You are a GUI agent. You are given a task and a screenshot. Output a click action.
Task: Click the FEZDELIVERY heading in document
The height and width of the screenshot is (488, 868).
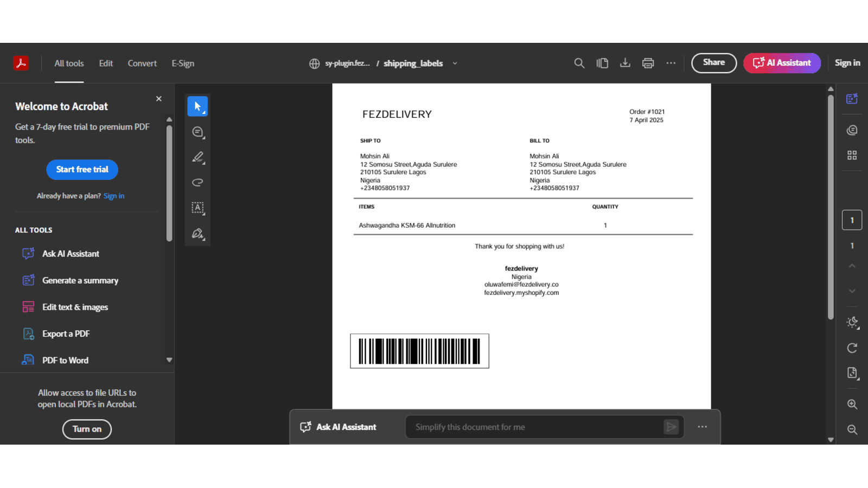tap(397, 114)
